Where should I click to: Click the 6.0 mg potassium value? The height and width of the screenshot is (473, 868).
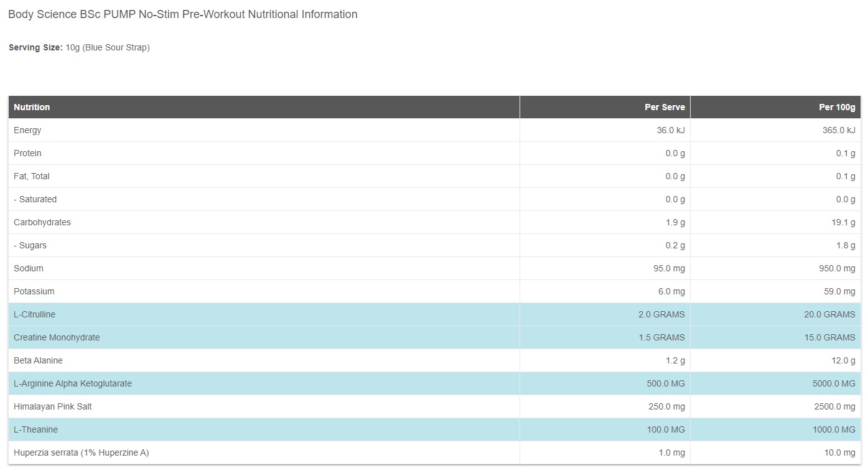(x=672, y=291)
